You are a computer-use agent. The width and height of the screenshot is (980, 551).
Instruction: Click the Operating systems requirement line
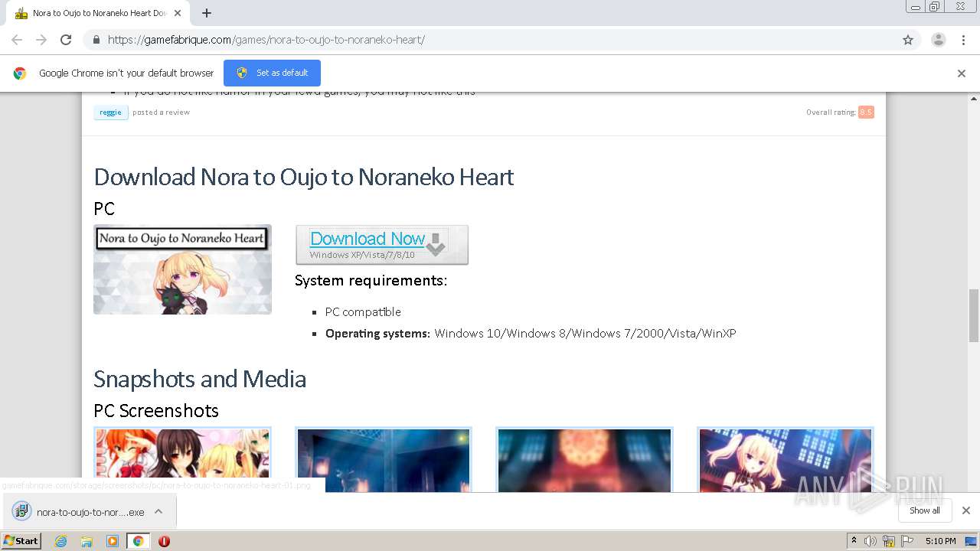click(531, 333)
